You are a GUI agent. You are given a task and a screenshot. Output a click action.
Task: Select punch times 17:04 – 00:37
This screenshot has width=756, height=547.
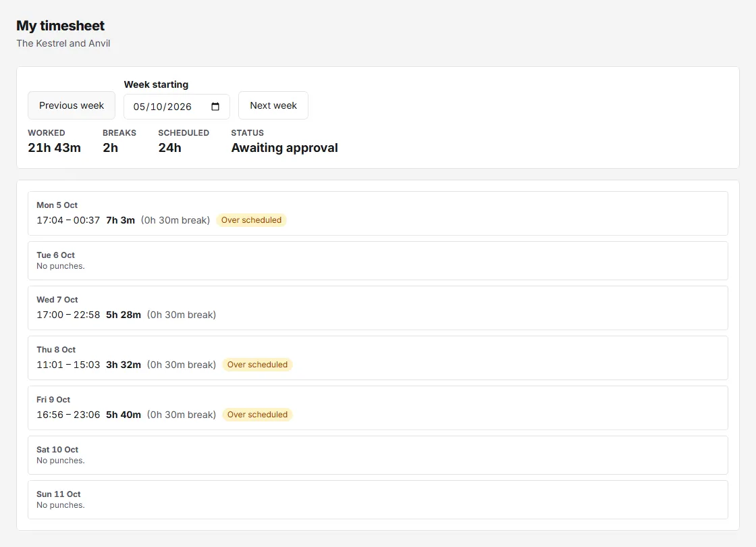68,220
